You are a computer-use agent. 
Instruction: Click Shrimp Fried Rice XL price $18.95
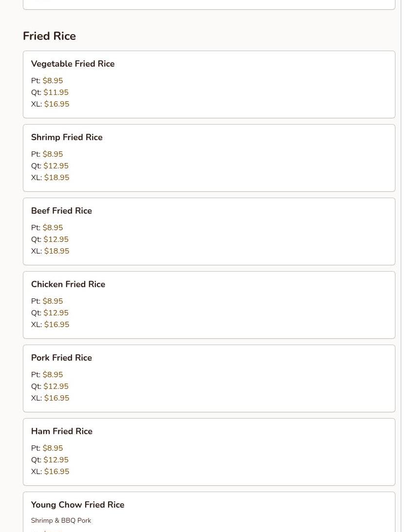click(x=56, y=178)
